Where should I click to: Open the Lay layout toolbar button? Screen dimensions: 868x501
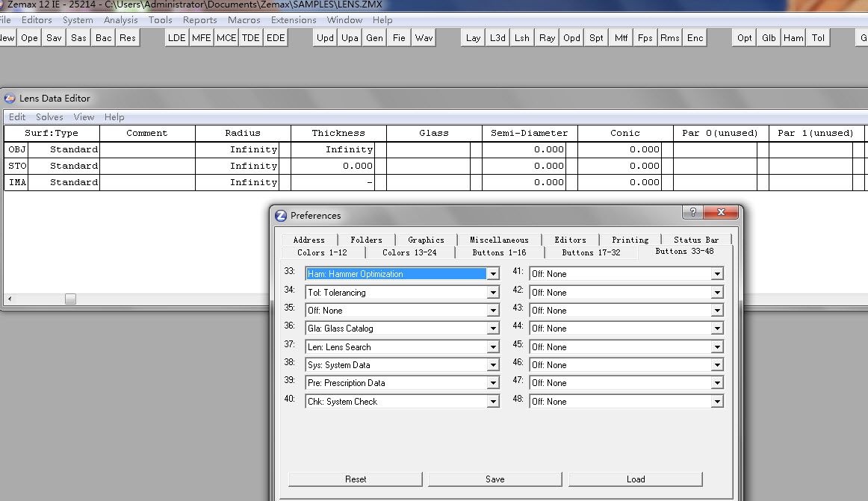[x=474, y=37]
